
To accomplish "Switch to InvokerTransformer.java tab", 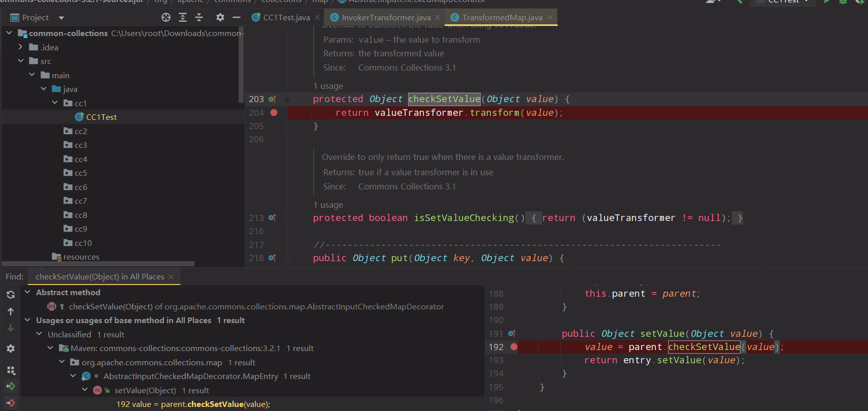I will (x=386, y=18).
